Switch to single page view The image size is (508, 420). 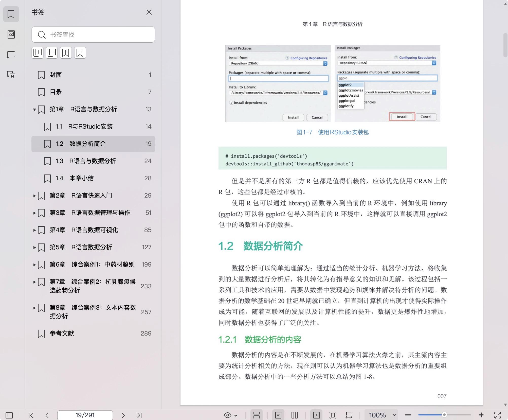point(278,415)
